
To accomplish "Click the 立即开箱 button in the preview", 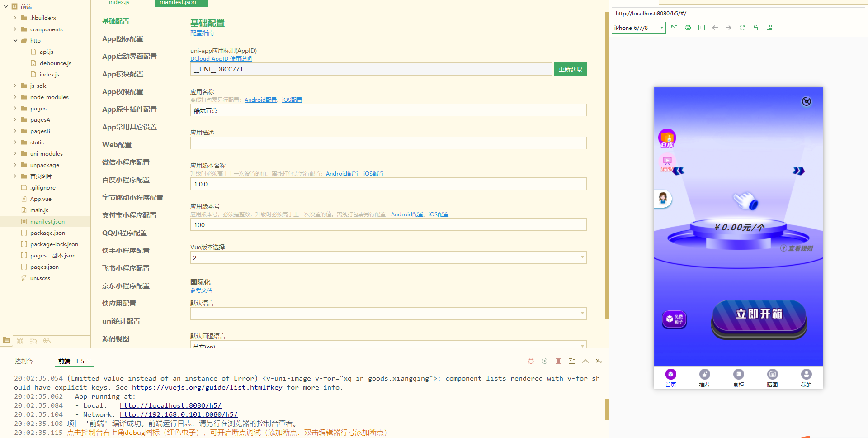I will click(759, 315).
